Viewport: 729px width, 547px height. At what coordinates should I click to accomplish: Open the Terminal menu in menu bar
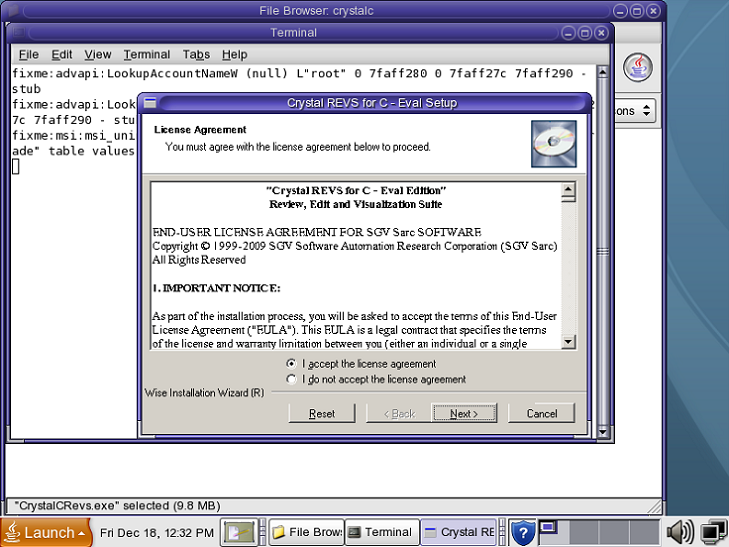(x=146, y=54)
